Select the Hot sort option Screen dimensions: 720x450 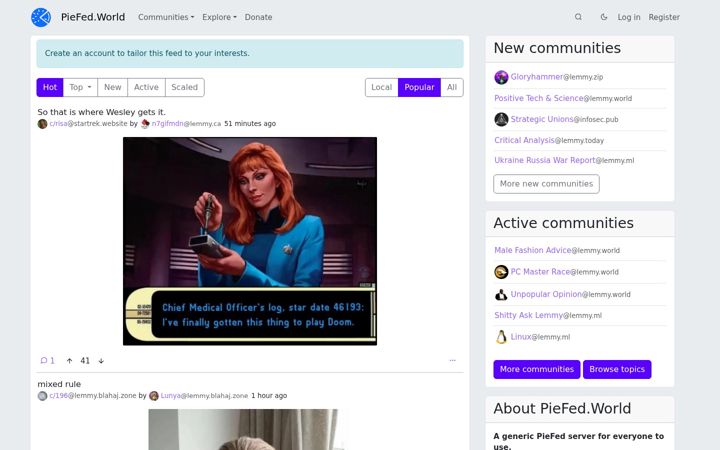point(50,87)
